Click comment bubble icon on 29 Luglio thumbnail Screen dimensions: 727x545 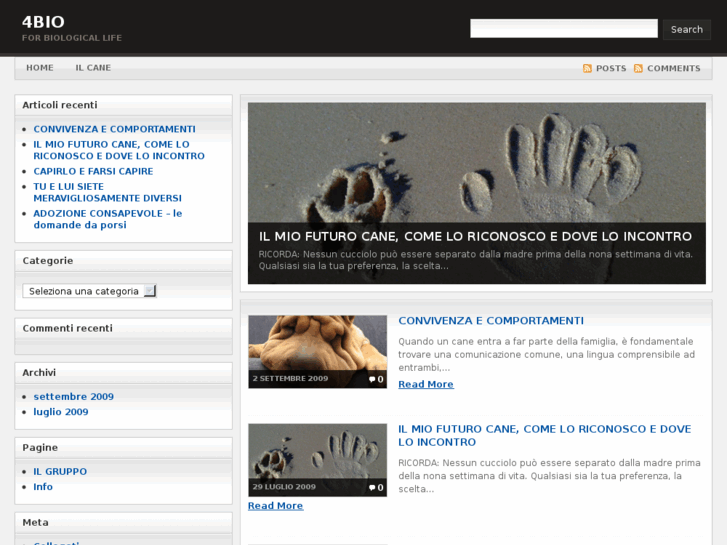[372, 488]
